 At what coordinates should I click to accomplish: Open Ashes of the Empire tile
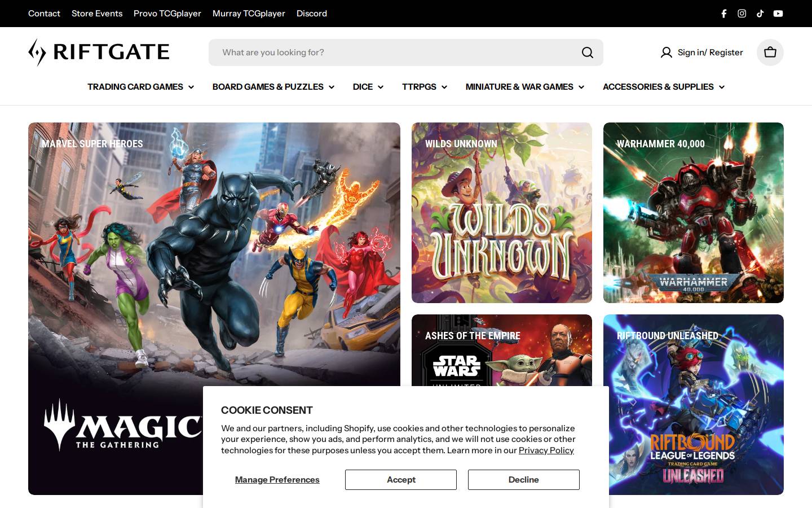click(x=502, y=350)
